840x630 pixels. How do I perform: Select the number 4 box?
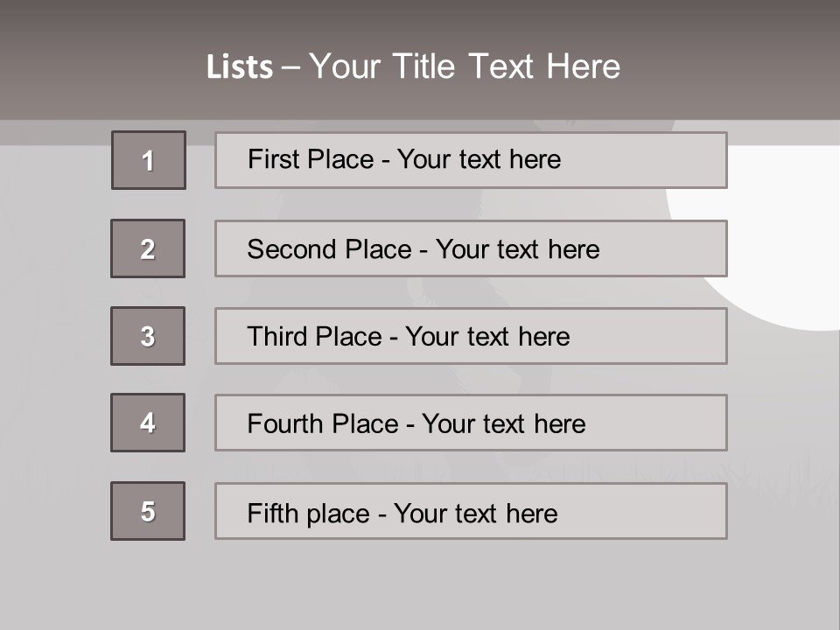(148, 423)
